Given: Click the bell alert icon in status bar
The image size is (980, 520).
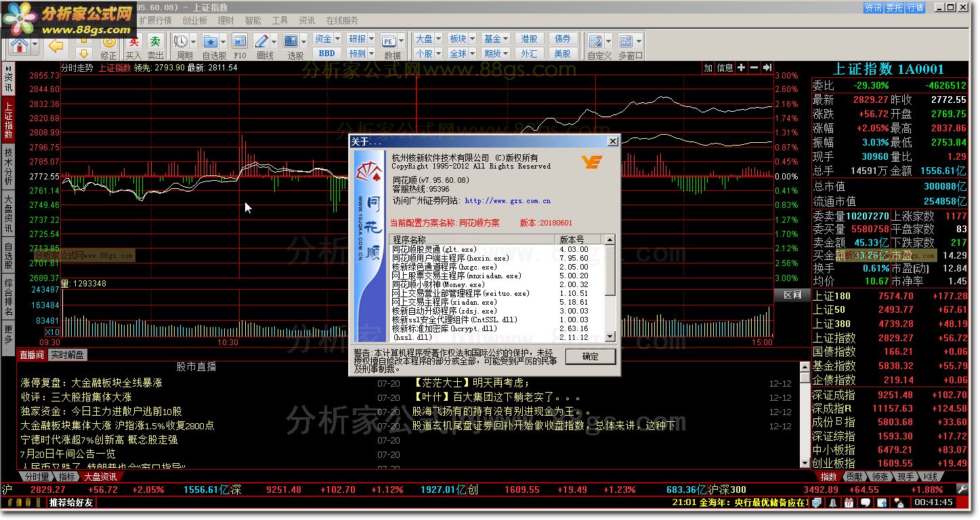Looking at the screenshot, I should (x=832, y=502).
